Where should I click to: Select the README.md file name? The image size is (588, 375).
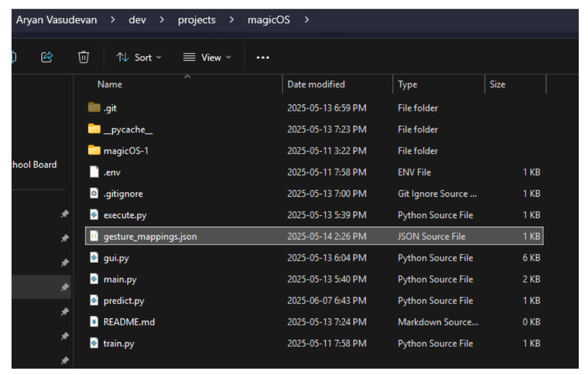pos(129,322)
